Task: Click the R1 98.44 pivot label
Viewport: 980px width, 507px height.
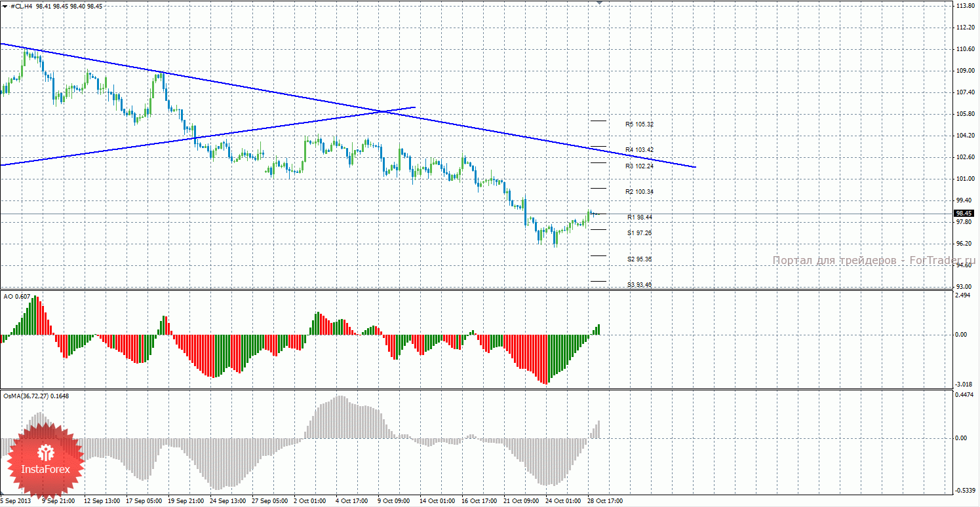Action: tap(639, 217)
